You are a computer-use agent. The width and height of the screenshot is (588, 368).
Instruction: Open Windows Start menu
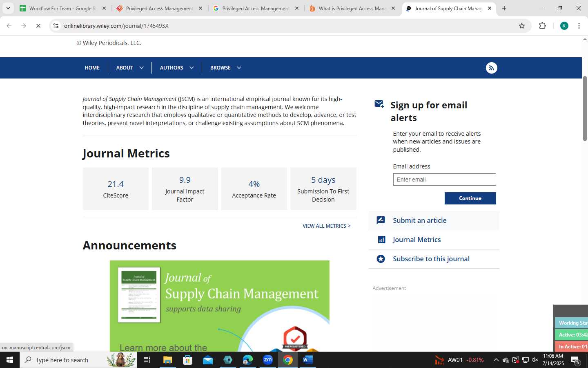10,360
